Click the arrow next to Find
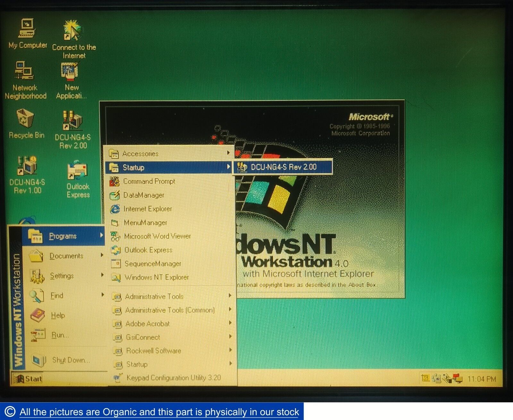513x420 pixels. (103, 295)
